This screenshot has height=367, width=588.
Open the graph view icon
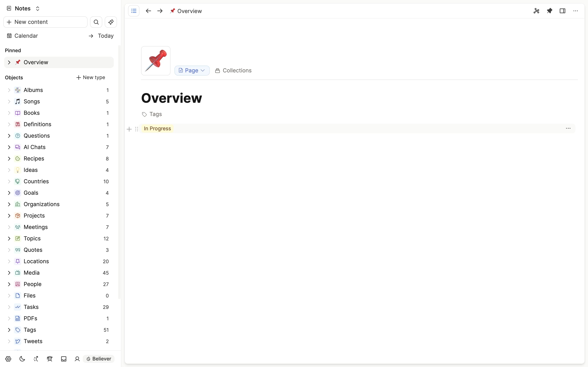click(536, 11)
